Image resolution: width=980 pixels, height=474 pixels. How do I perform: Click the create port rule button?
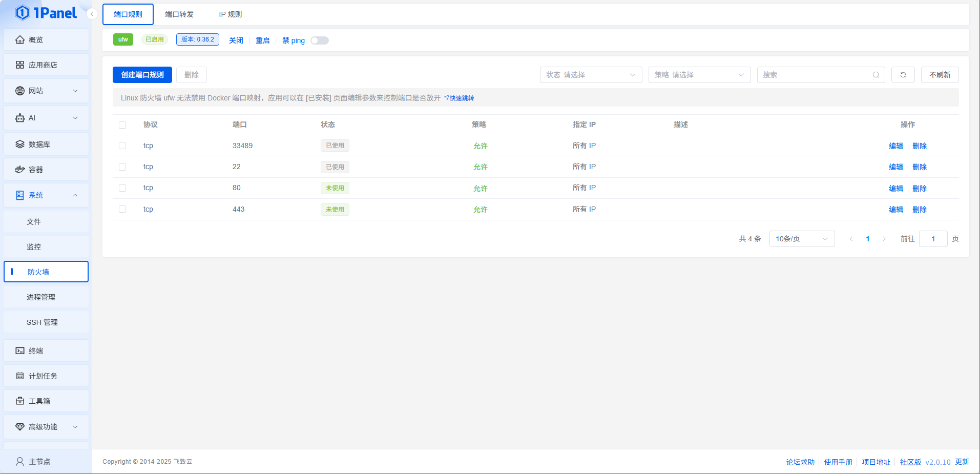pyautogui.click(x=142, y=75)
